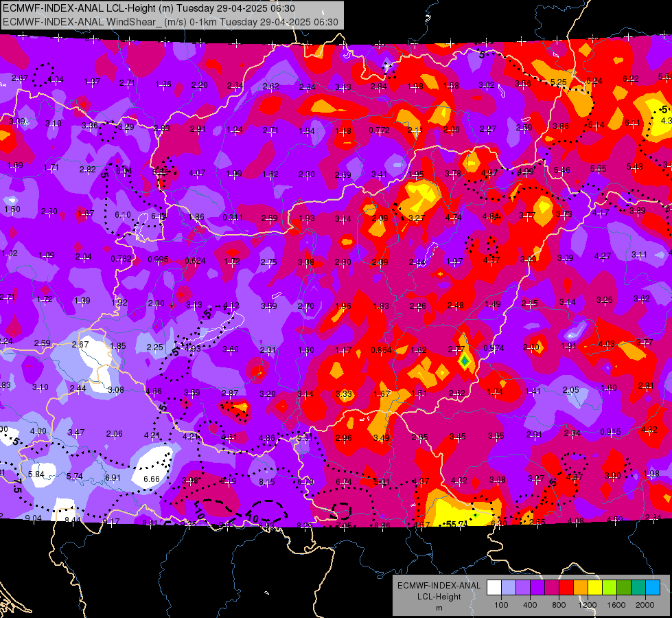Click the yellow swatch in the legend
The image size is (672, 618).
[595, 587]
